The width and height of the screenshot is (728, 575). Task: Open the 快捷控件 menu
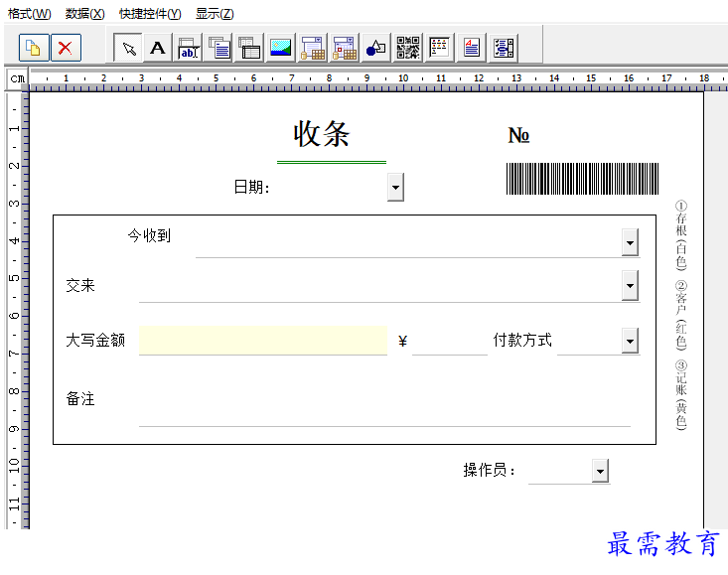click(x=150, y=14)
